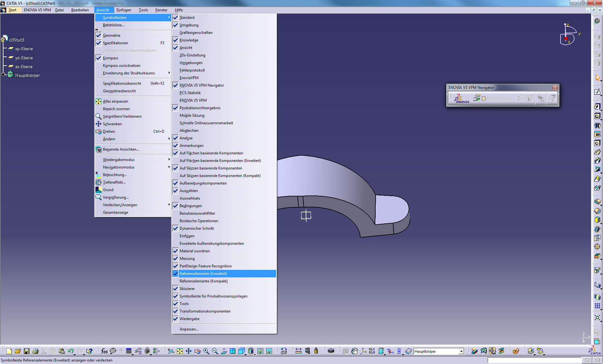The height and width of the screenshot is (364, 603).
Task: Expand Erweiterung des Strukturbaums submenu
Action: (x=133, y=73)
